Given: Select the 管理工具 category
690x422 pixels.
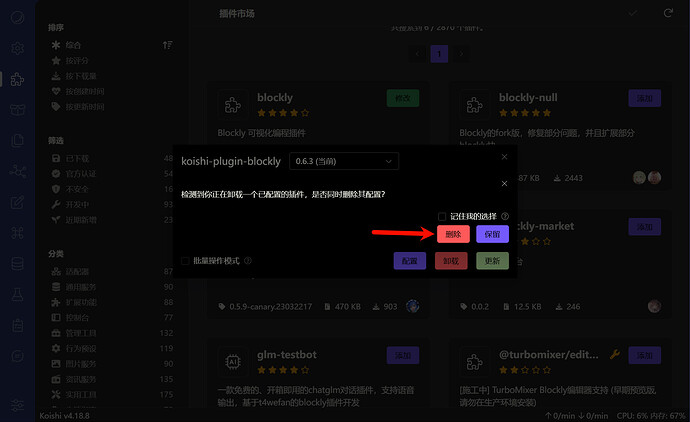Looking at the screenshot, I should click(112, 333).
